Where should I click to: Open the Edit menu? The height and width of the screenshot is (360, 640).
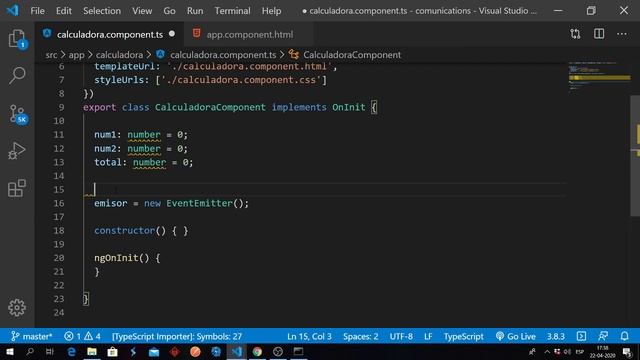(x=64, y=11)
